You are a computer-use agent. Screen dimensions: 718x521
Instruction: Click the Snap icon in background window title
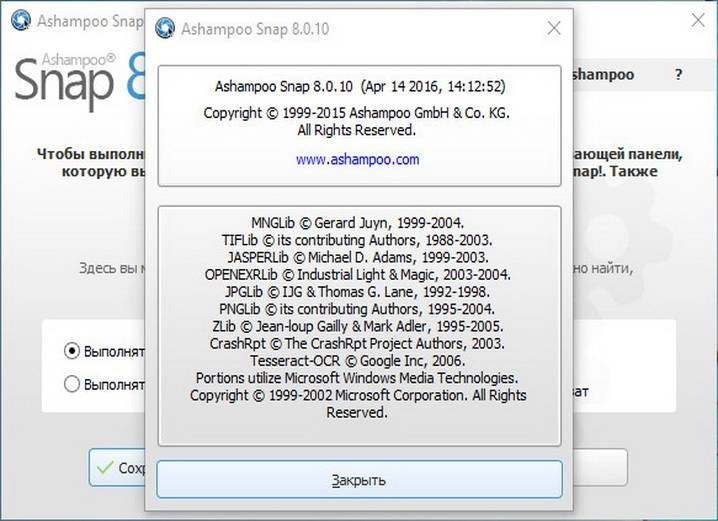[21, 21]
